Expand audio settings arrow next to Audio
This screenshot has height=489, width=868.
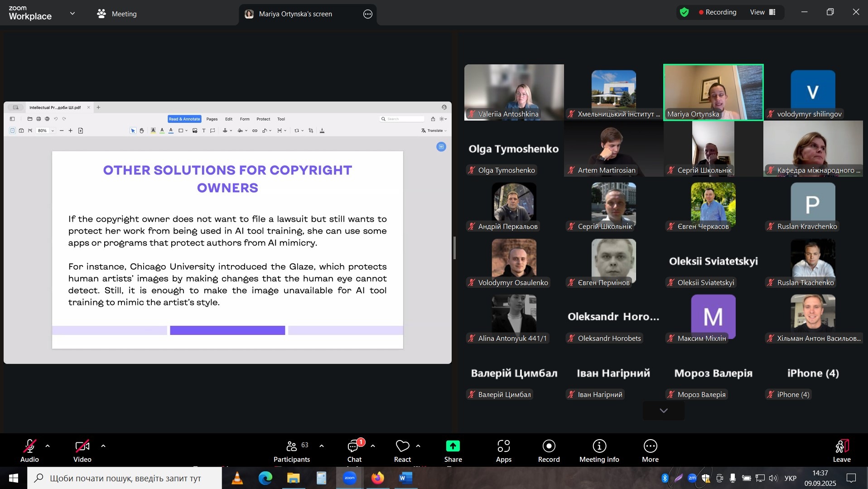click(x=48, y=446)
